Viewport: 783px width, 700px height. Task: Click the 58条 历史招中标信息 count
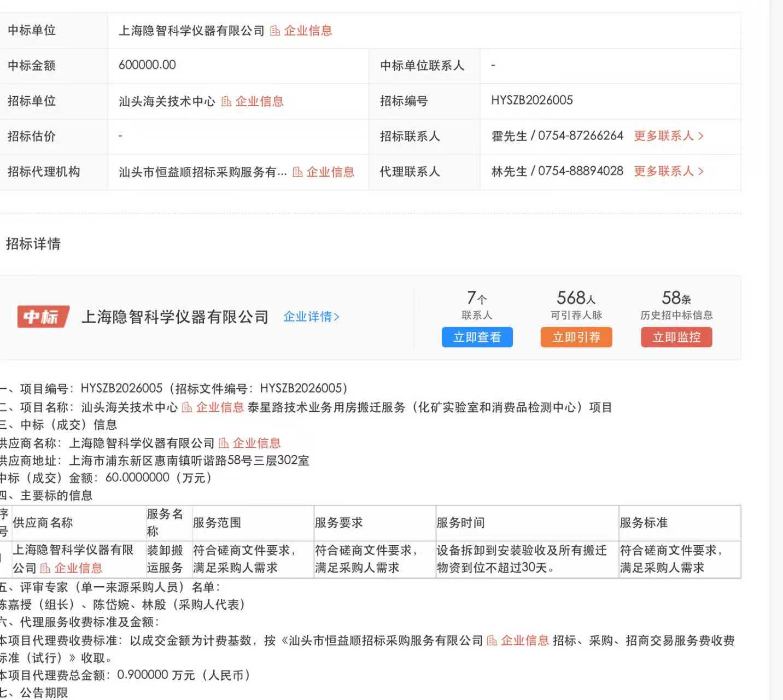676,299
